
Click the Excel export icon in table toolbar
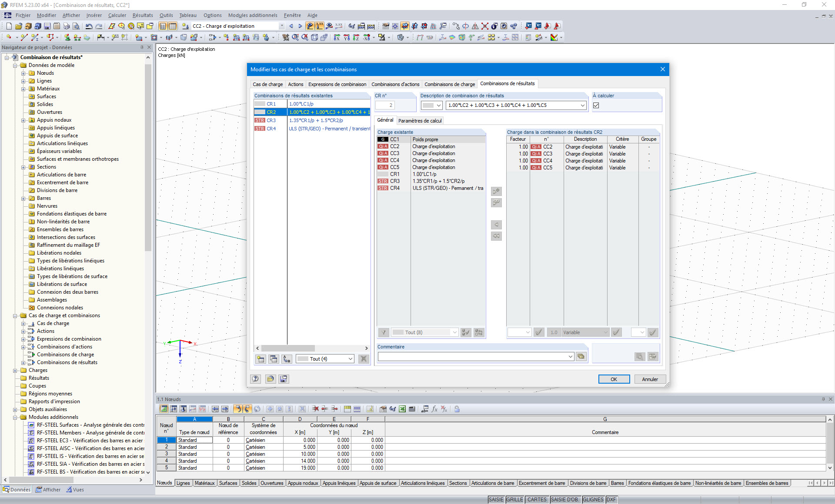pyautogui.click(x=402, y=409)
